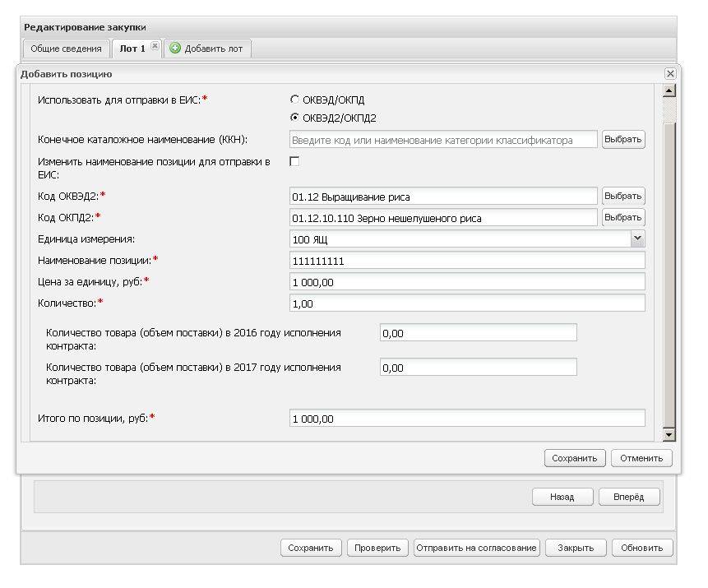Focus the Наименование позиции input field
708x588 pixels.
(467, 261)
